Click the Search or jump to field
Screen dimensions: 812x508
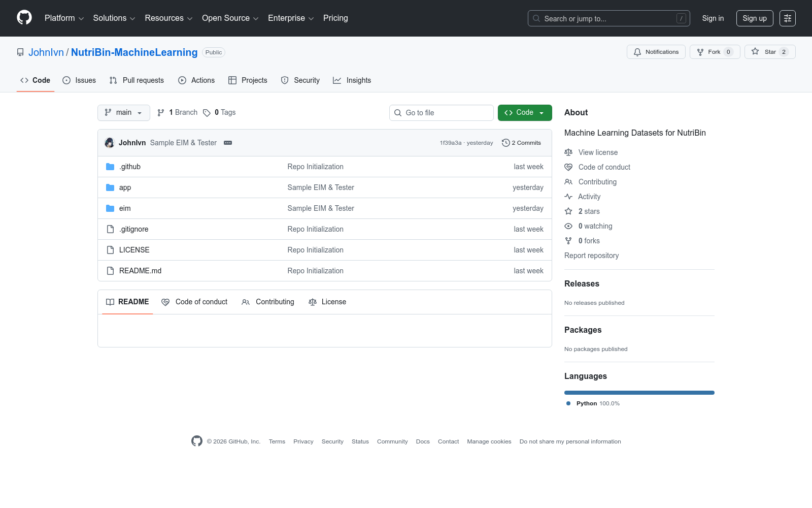[609, 18]
